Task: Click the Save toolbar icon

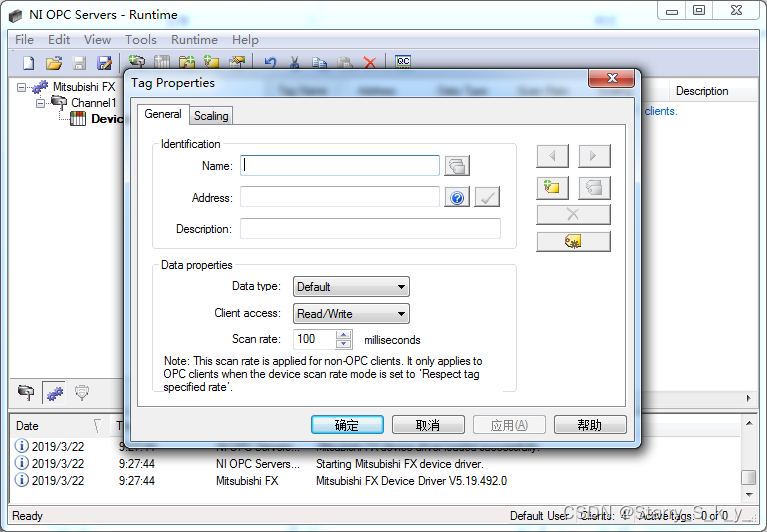Action: click(x=79, y=63)
